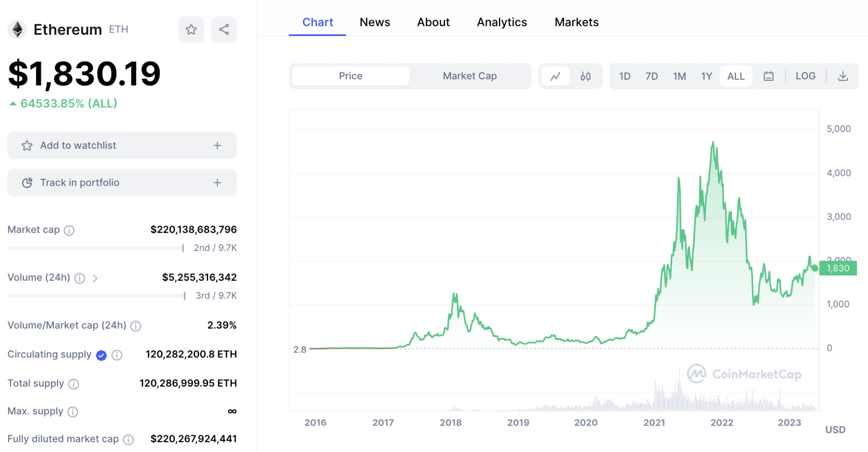Viewport: 868px width, 452px height.
Task: Click the ETH ticker symbol text
Action: point(118,29)
